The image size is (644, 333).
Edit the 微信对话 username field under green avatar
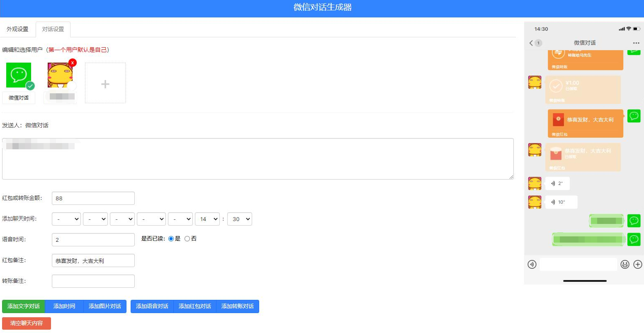19,98
